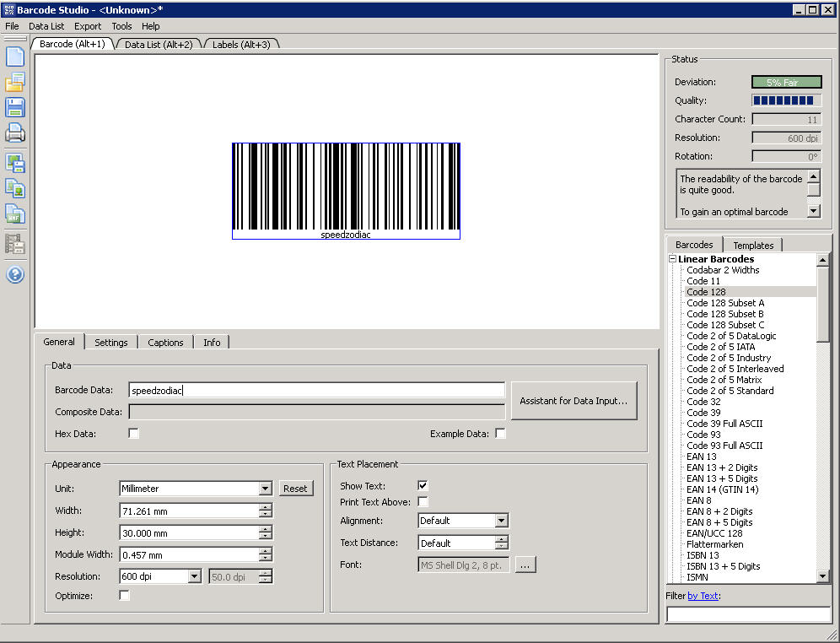This screenshot has width=840, height=643.
Task: Save barcode with floppy disk icon
Action: pos(15,107)
